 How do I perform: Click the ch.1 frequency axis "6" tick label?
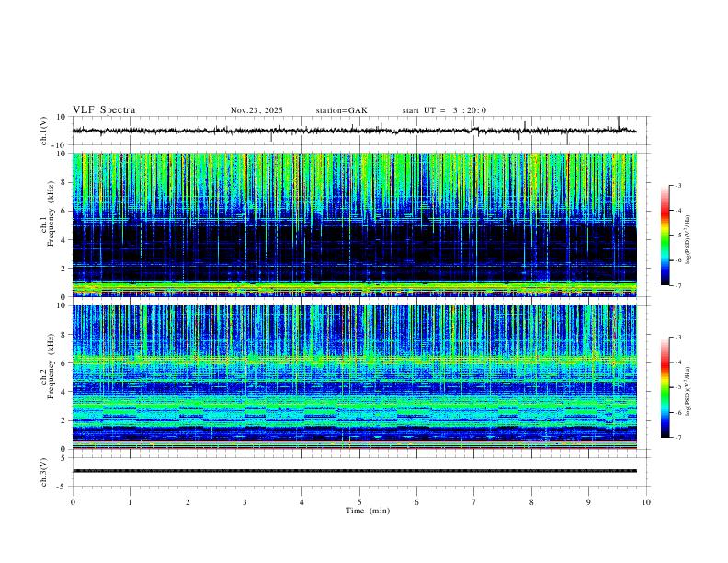click(64, 211)
